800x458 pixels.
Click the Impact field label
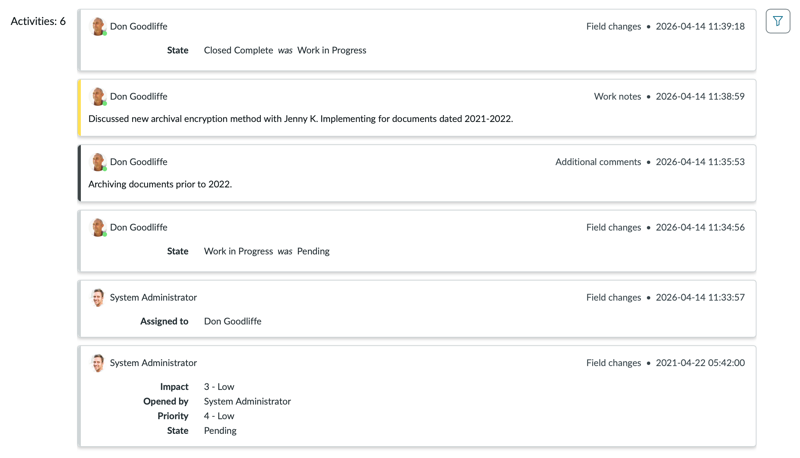point(174,387)
